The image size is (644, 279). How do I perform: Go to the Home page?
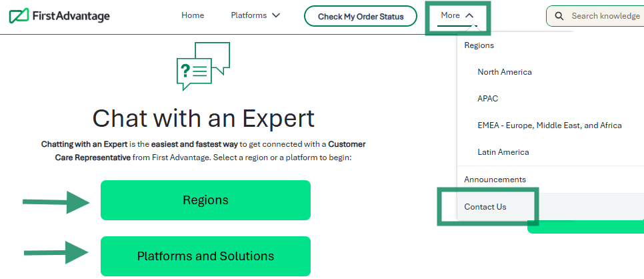pyautogui.click(x=193, y=15)
